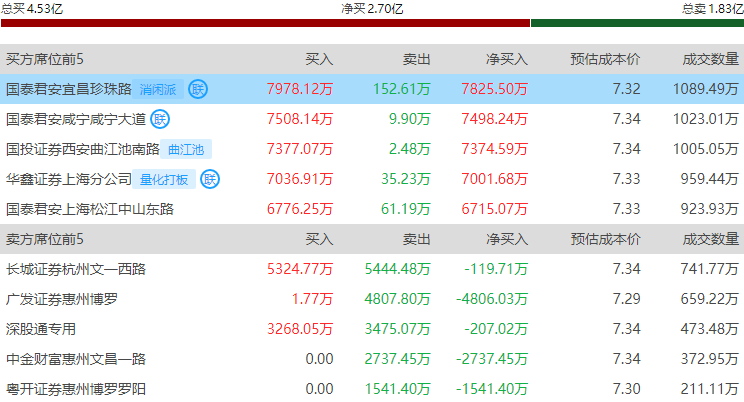Open seat 华鑫证券上海分公司
The image size is (744, 402).
pos(69,179)
